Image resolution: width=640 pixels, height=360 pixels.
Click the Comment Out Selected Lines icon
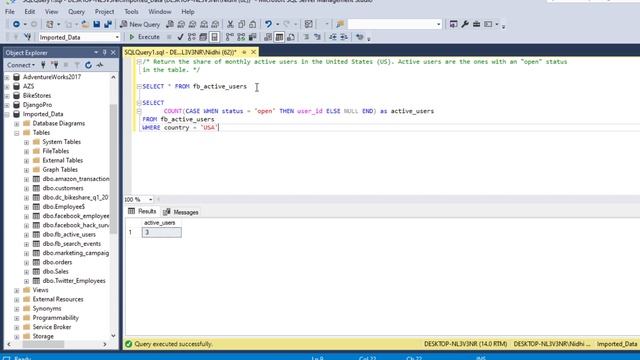[306, 37]
